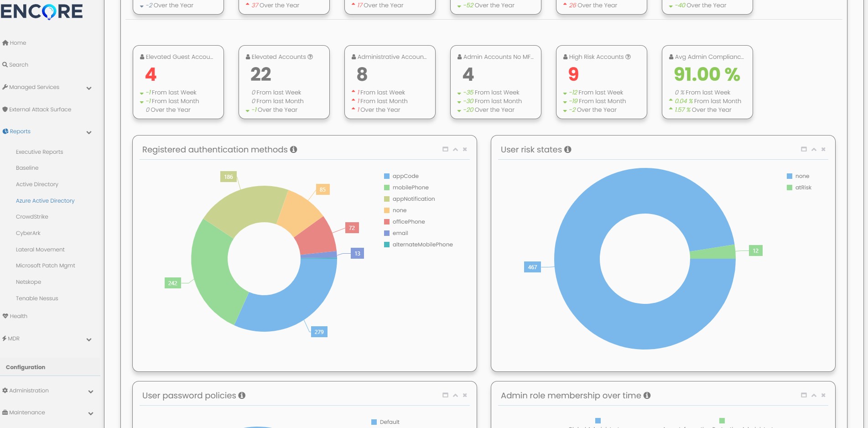Open External Attack Surface page
This screenshot has width=868, height=428.
pos(40,110)
